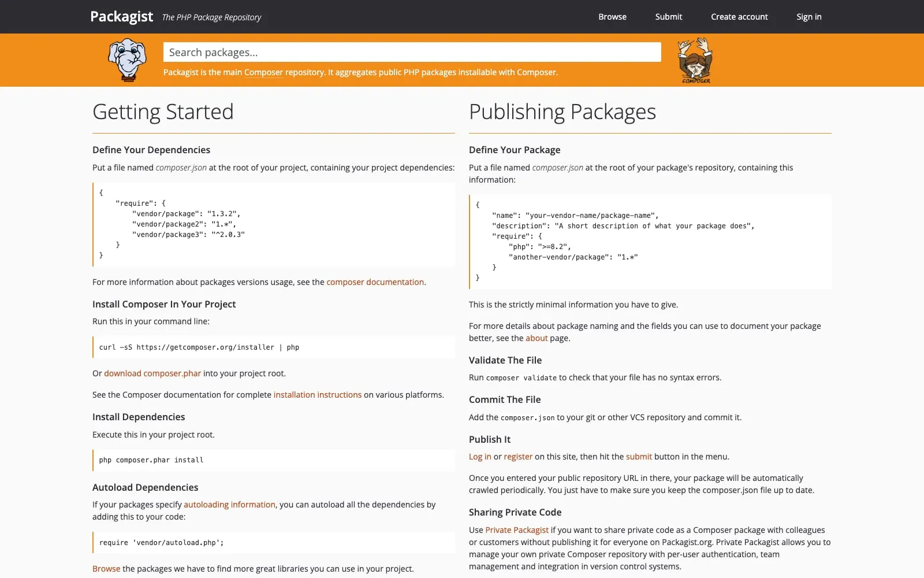Image resolution: width=924 pixels, height=578 pixels.
Task: Click the Autoload Dependencies heading
Action: click(x=145, y=487)
